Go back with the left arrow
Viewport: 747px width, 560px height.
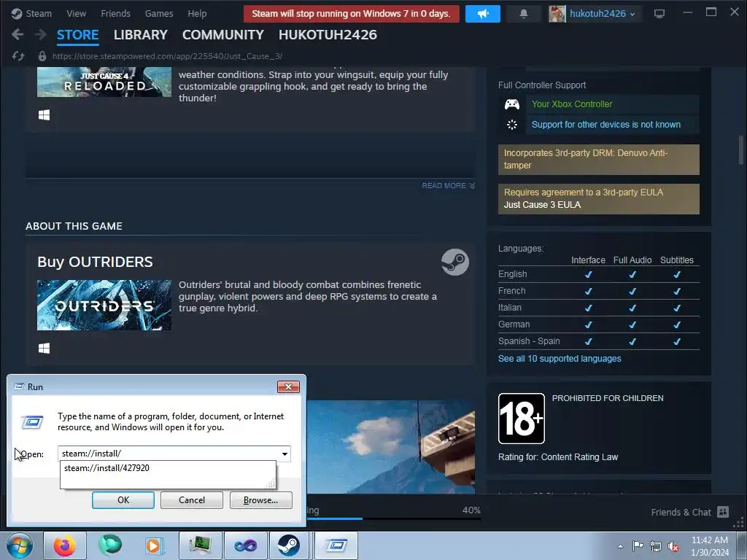18,34
